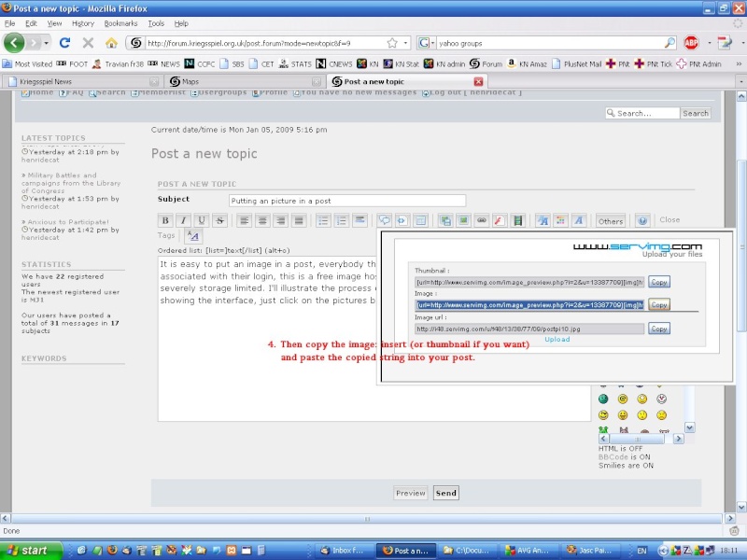Viewport: 747px width, 560px height.
Task: Insert a hyperlink with chain icon
Action: pyautogui.click(x=482, y=220)
